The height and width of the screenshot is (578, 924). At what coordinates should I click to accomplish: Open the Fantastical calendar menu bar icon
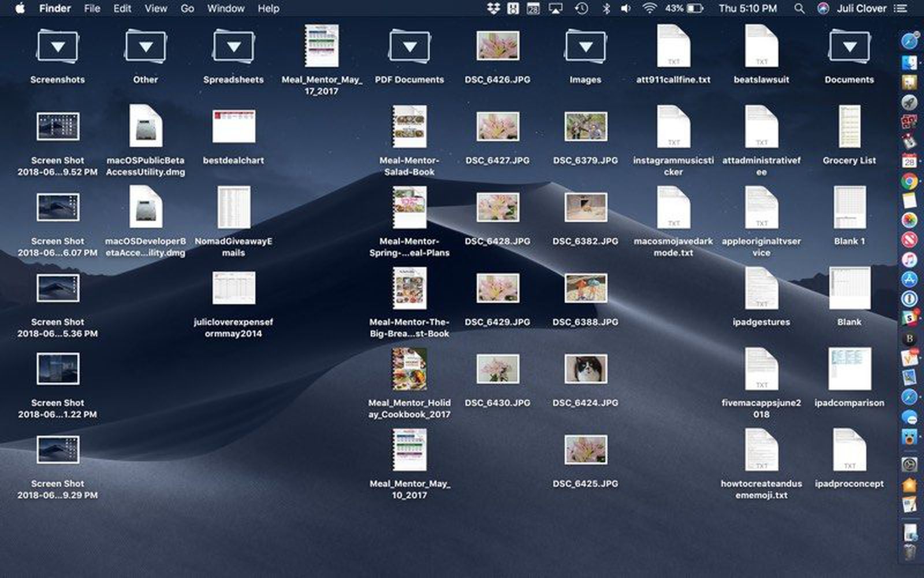click(534, 8)
